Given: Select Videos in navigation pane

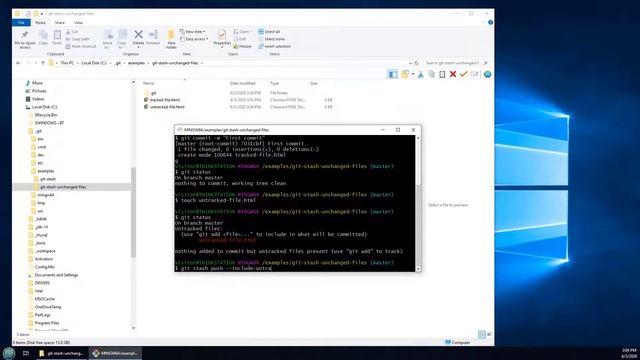Looking at the screenshot, I should click(x=38, y=99).
